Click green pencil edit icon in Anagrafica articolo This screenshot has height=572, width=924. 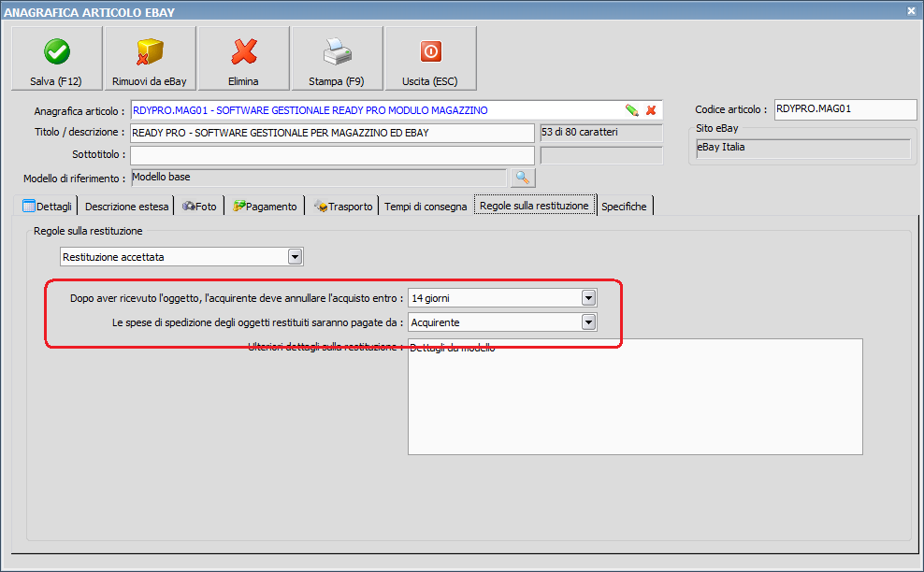pos(631,110)
